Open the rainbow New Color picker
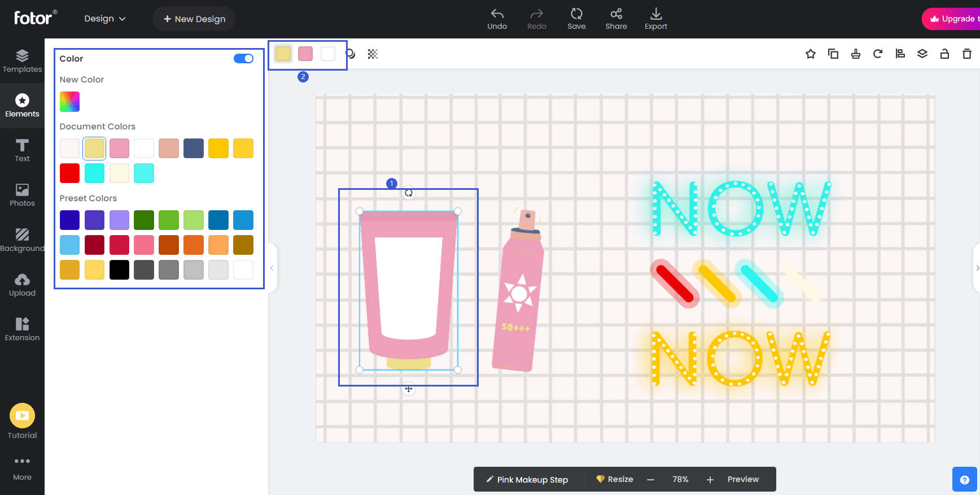The image size is (980, 495). pyautogui.click(x=70, y=102)
